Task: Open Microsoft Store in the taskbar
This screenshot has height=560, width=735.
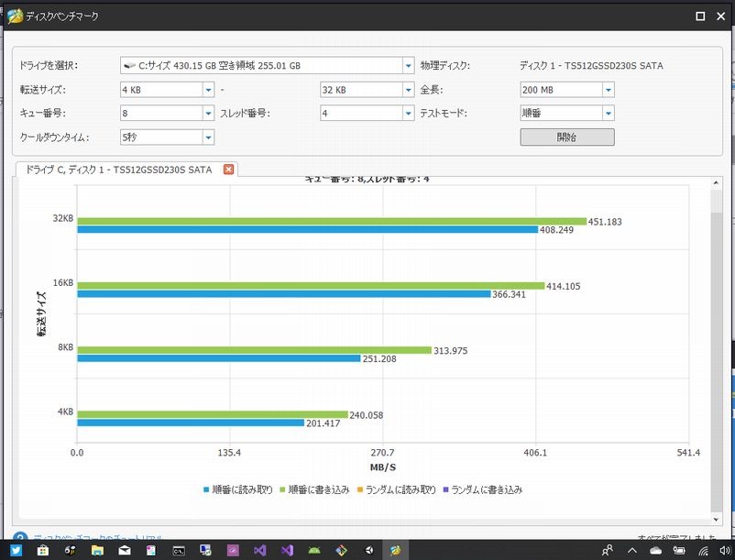Action: point(42,550)
